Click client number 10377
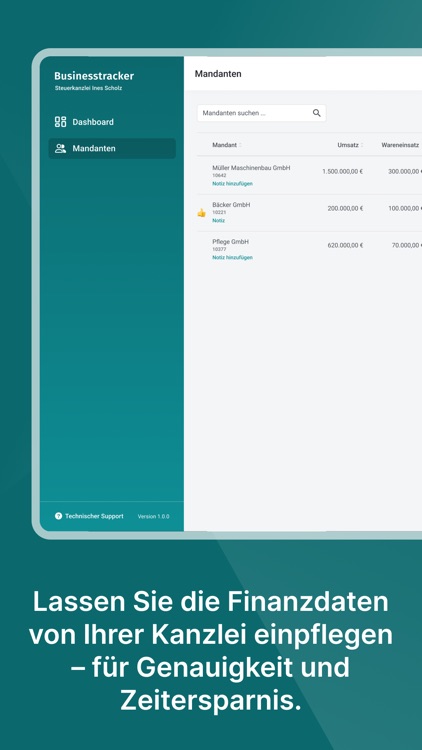The height and width of the screenshot is (750, 422). pyautogui.click(x=219, y=249)
